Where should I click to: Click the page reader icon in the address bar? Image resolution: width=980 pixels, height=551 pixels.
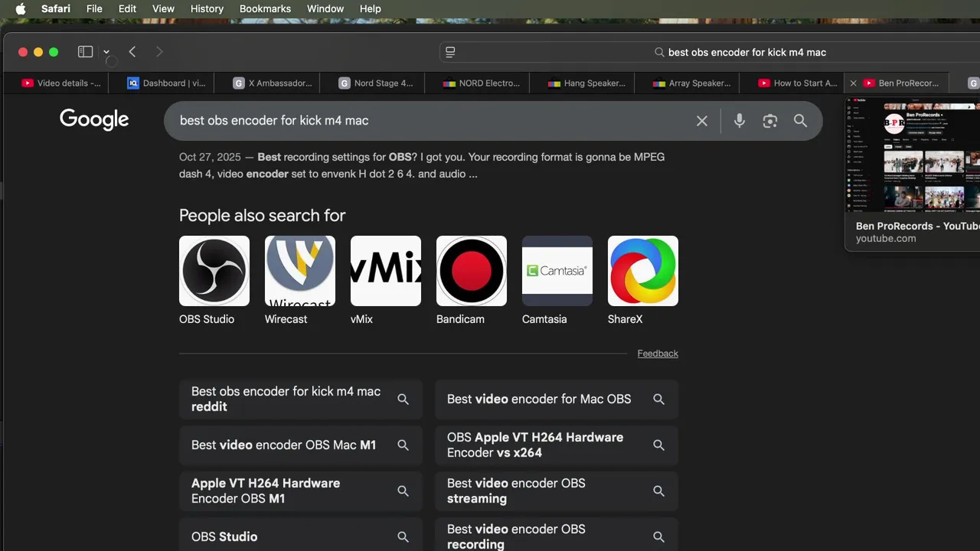point(450,52)
